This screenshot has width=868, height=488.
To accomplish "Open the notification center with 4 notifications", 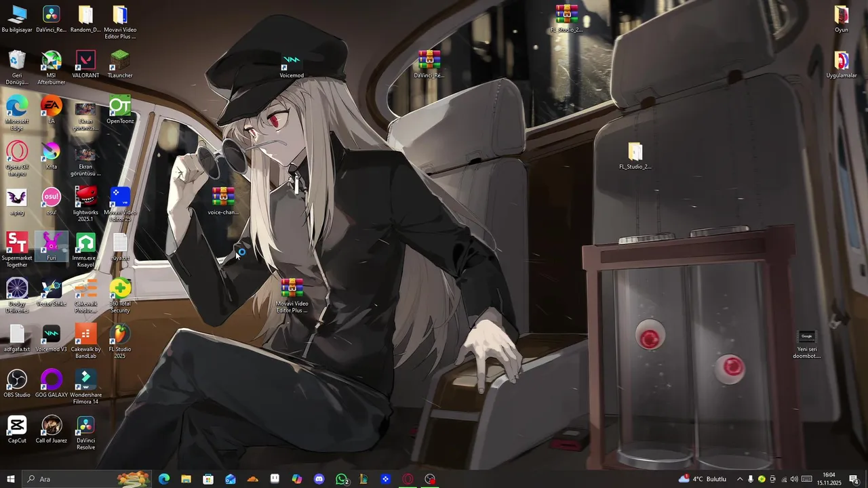I will [854, 479].
